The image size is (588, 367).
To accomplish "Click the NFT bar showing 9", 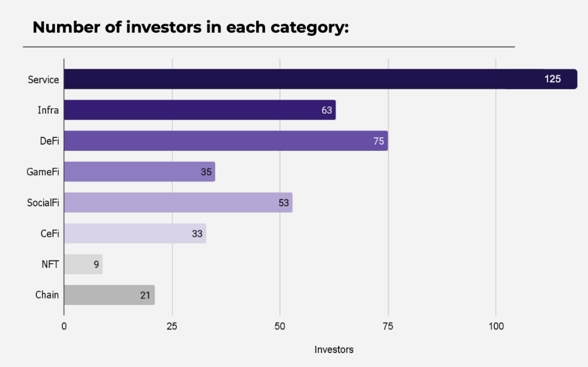I will point(84,264).
